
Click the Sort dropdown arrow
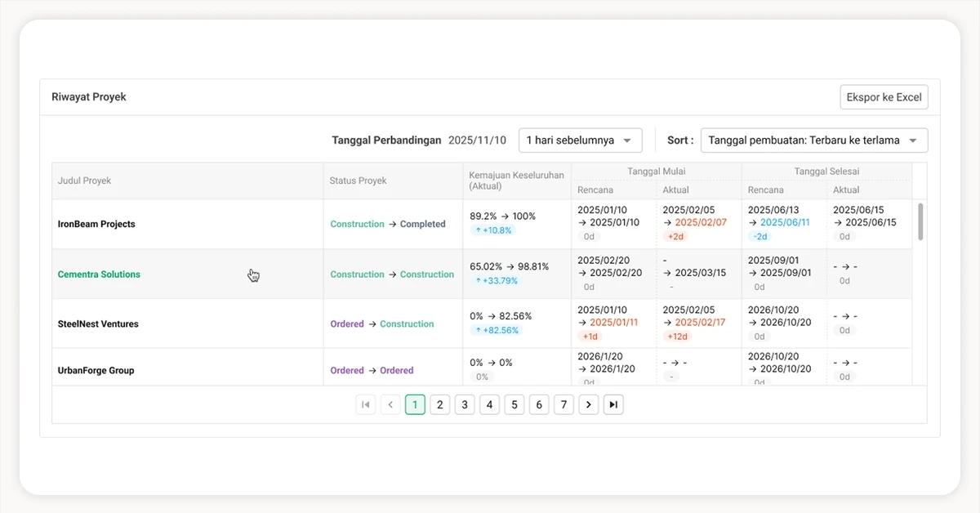[x=914, y=141]
